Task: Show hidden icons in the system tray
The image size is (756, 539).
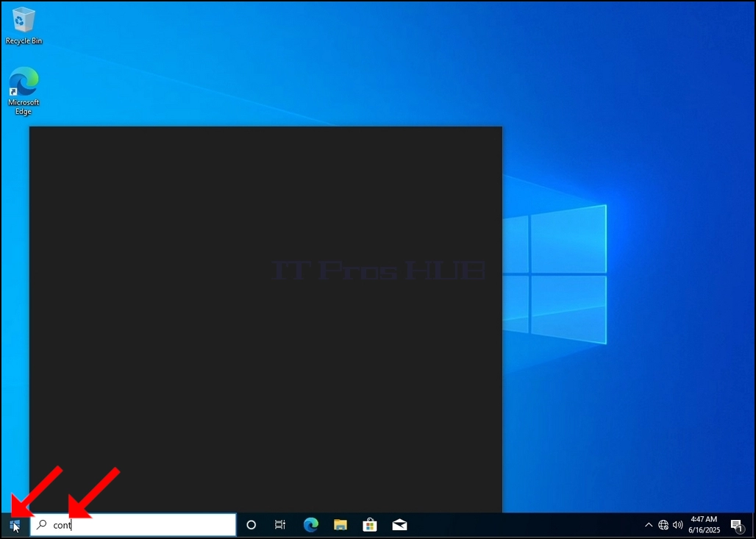Action: click(649, 525)
